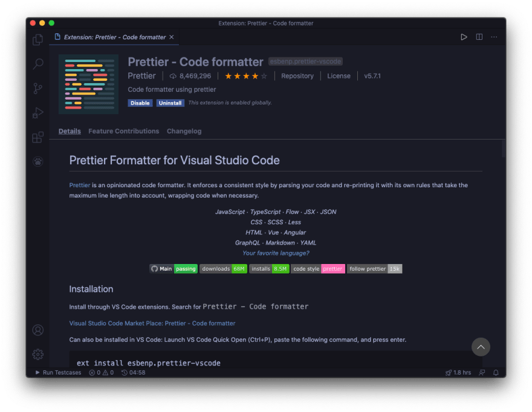Click the esbenp.prettier-vscode identifier badge
Screen dimensions: 532x412
(305, 62)
